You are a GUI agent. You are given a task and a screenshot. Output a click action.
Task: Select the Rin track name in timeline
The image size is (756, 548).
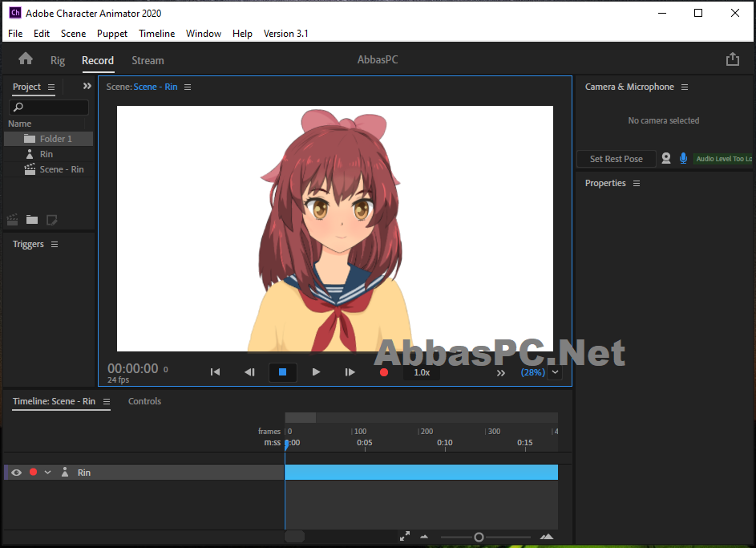84,473
